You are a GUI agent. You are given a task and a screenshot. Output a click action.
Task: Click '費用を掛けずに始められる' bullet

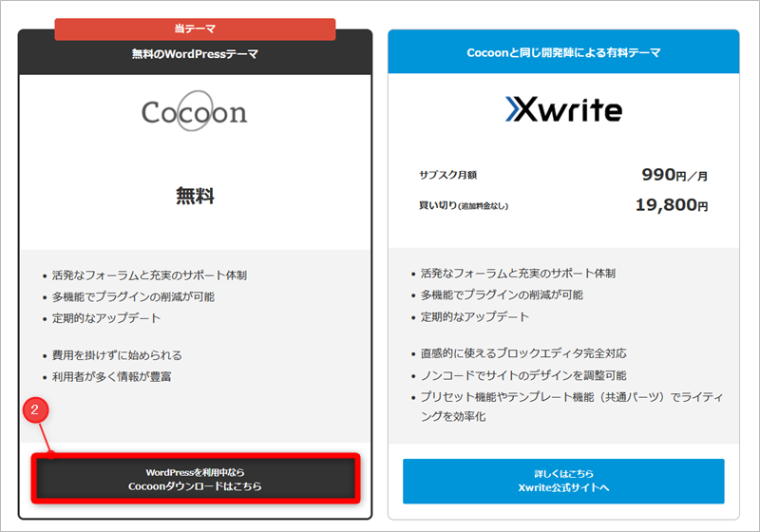(117, 355)
